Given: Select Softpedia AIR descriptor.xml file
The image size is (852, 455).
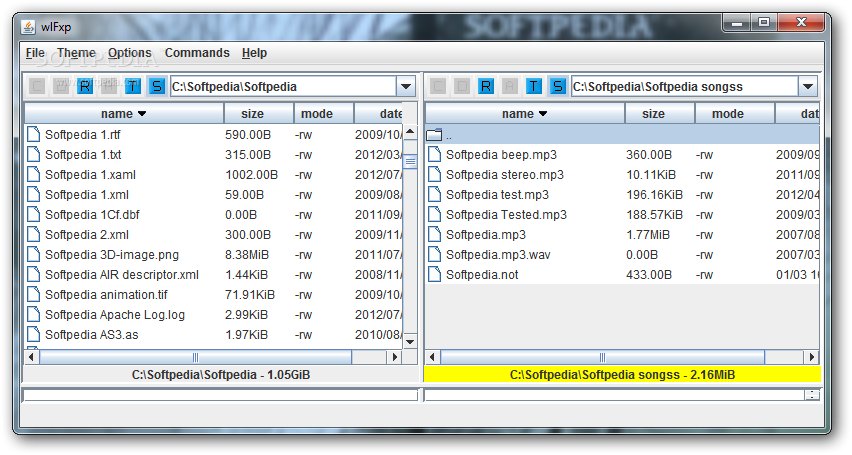Looking at the screenshot, I should (122, 275).
